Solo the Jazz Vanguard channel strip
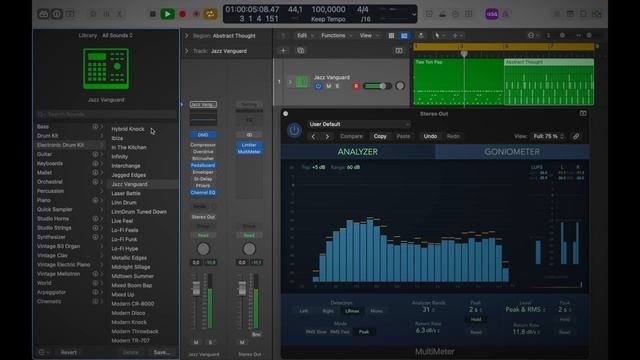This screenshot has width=640, height=360. coord(211,342)
